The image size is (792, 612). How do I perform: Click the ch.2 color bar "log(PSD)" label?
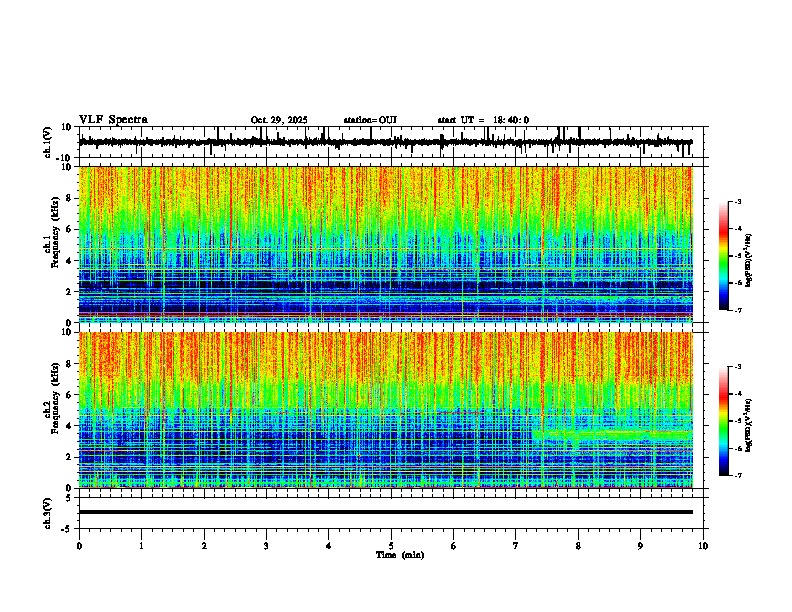coord(749,425)
